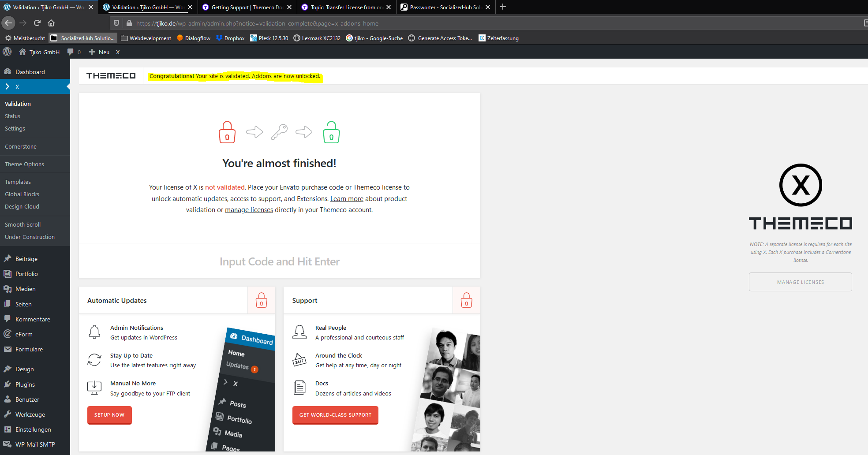The width and height of the screenshot is (868, 455).
Task: Click GET WORLD-CLASS SUPPORT button
Action: (x=335, y=415)
